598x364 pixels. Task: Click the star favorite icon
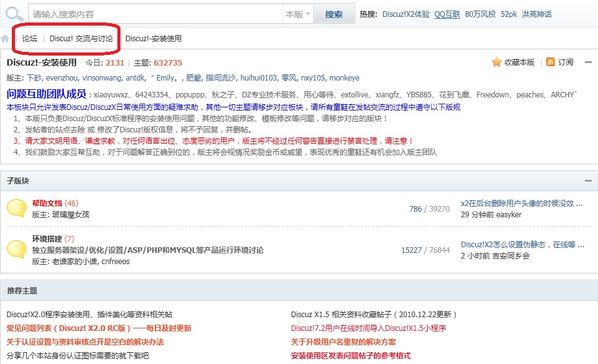click(x=496, y=62)
